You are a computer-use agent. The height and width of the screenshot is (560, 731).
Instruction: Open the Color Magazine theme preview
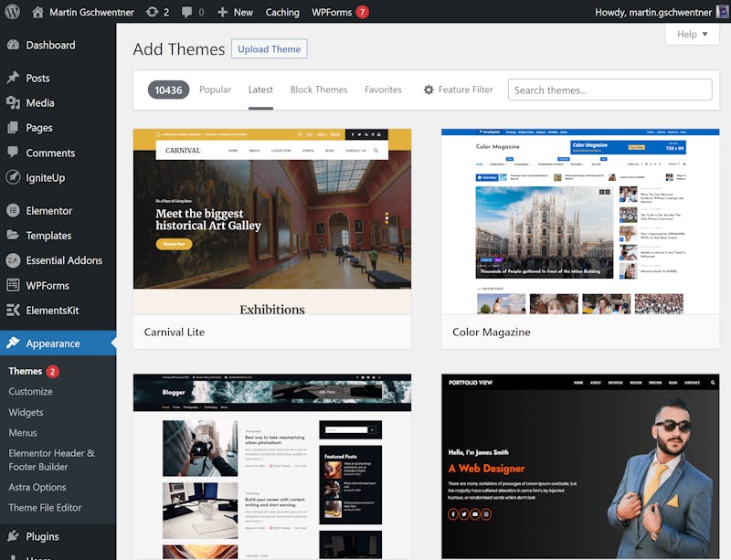(x=580, y=222)
